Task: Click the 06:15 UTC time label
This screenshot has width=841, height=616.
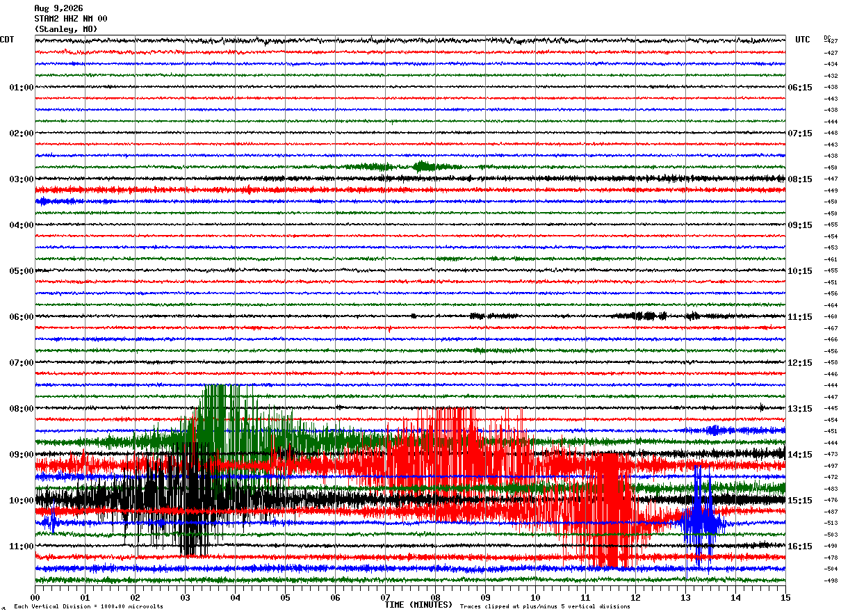Action: click(x=800, y=88)
